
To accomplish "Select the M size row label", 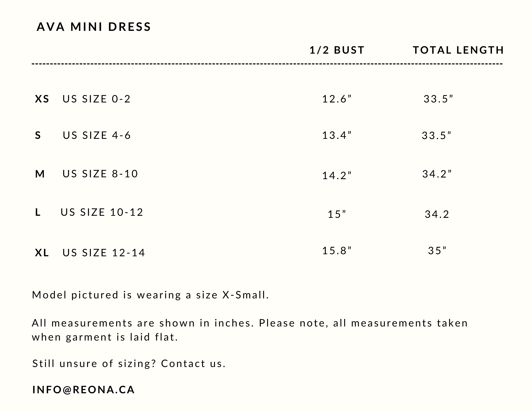I will (40, 174).
